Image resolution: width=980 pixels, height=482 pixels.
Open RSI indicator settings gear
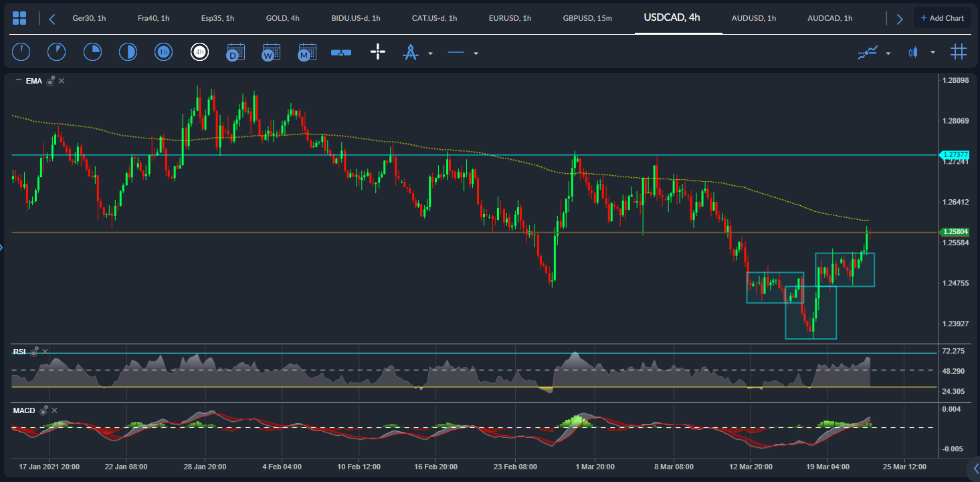point(33,351)
